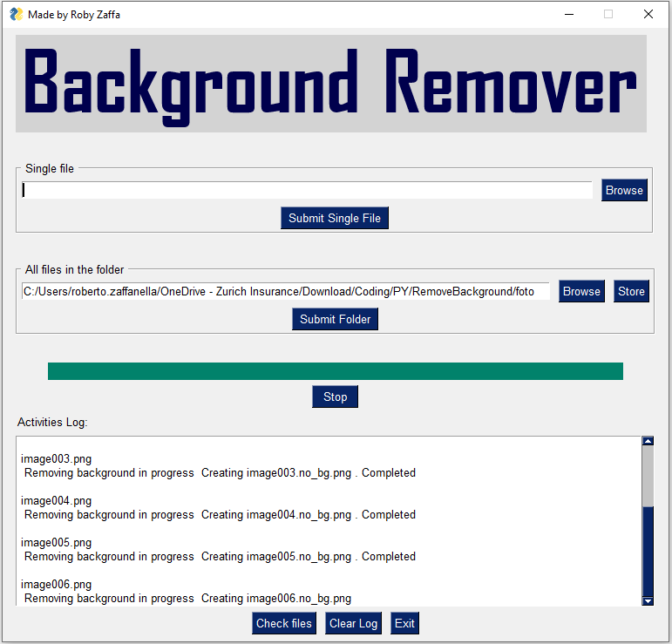This screenshot has width=672, height=644.
Task: Exit the Background Remover application
Action: coord(404,623)
